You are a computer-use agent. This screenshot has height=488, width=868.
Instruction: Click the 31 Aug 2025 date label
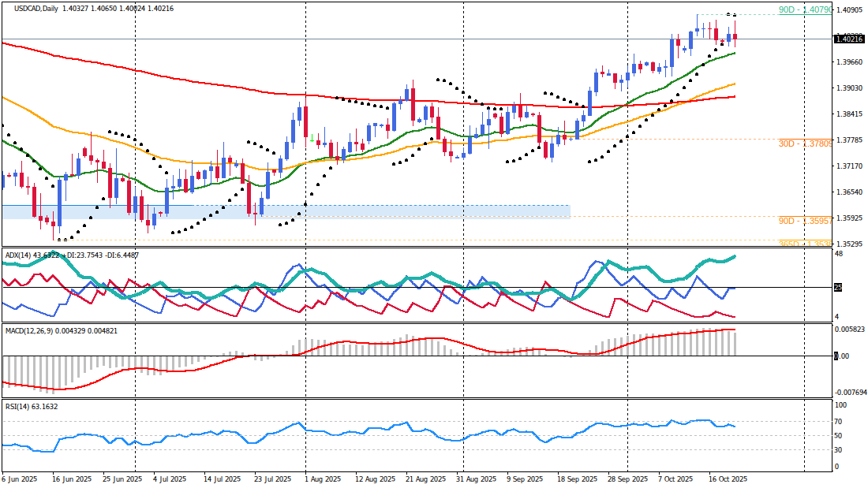[476, 479]
